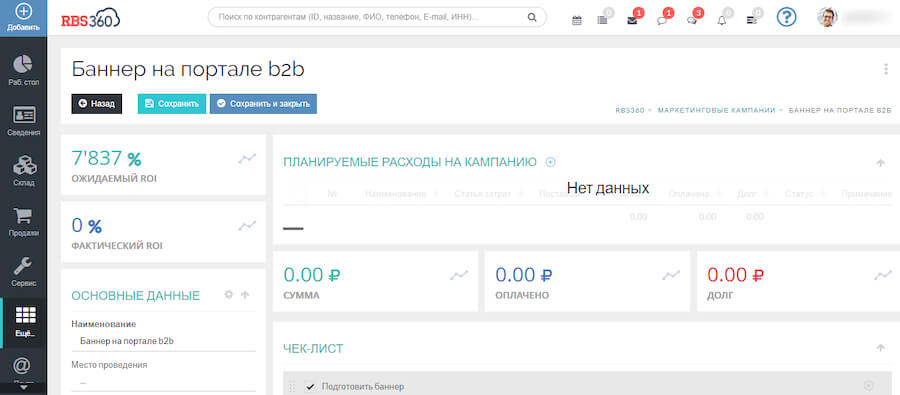This screenshot has width=900, height=395.
Task: Open Основные данные gear settings
Action: pyautogui.click(x=228, y=295)
